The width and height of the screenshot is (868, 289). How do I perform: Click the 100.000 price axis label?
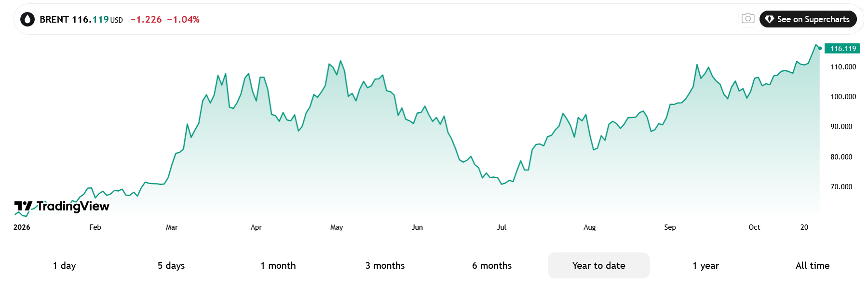coord(843,97)
